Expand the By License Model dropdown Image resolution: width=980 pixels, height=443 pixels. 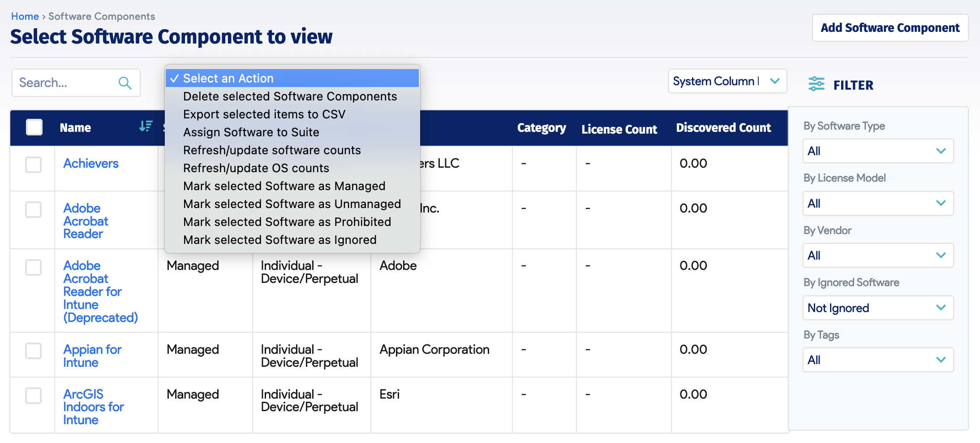pyautogui.click(x=877, y=203)
